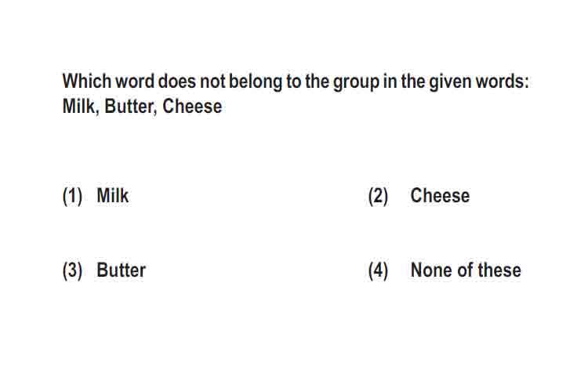This screenshot has width=588, height=392.
Task: Select the Butter answer option
Action: (x=121, y=270)
